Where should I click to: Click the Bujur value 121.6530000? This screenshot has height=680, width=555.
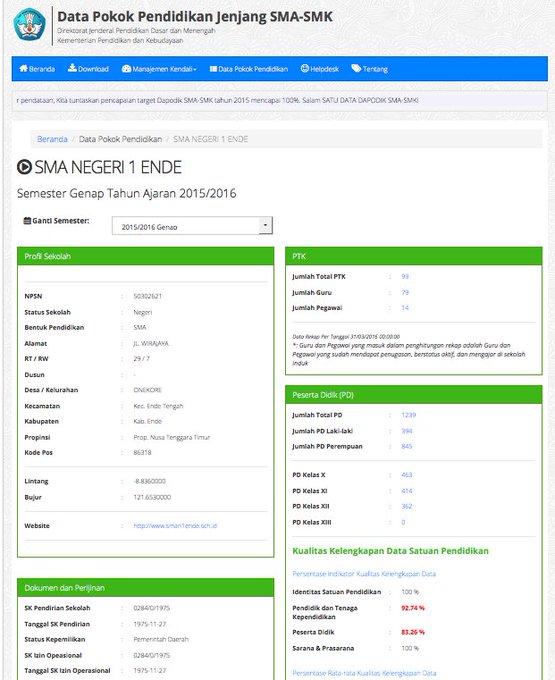[x=152, y=497]
